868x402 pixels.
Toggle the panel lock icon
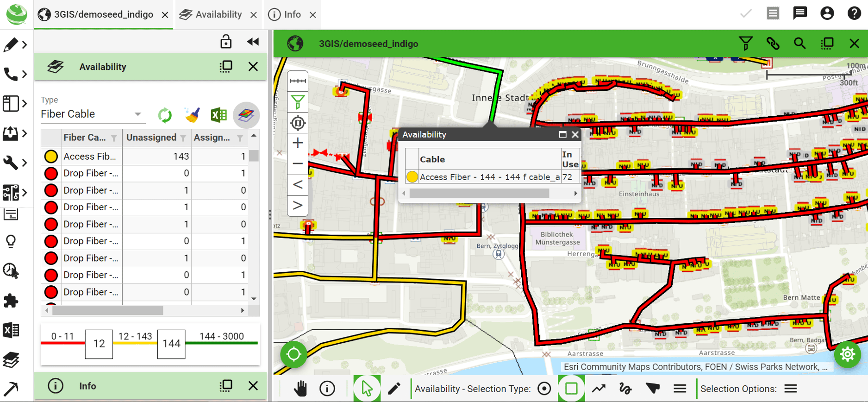click(225, 42)
